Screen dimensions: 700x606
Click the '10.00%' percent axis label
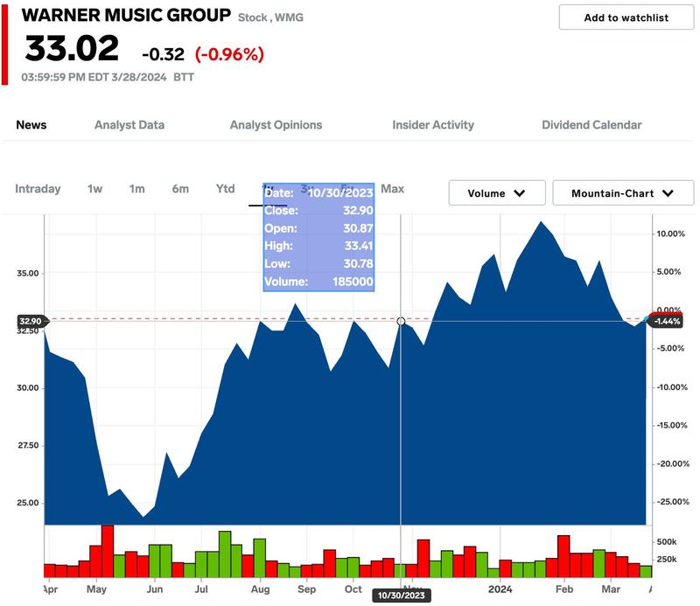[x=670, y=233]
